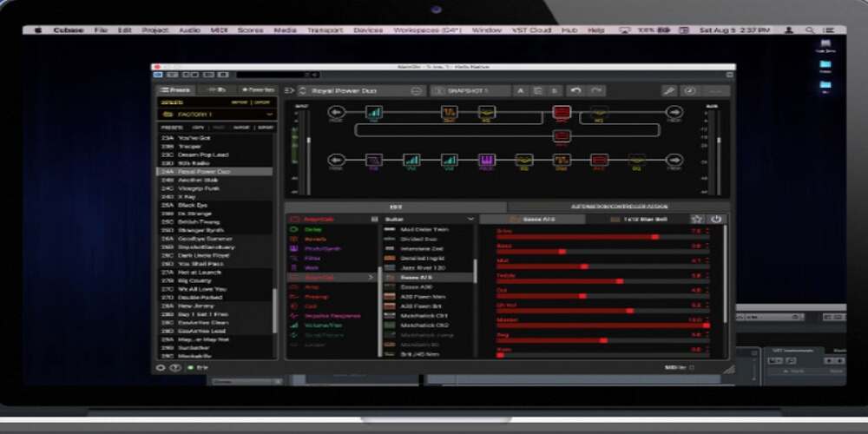Select the 1x12 Blue Bell cab tab
This screenshot has width=868, height=434.
pos(638,220)
